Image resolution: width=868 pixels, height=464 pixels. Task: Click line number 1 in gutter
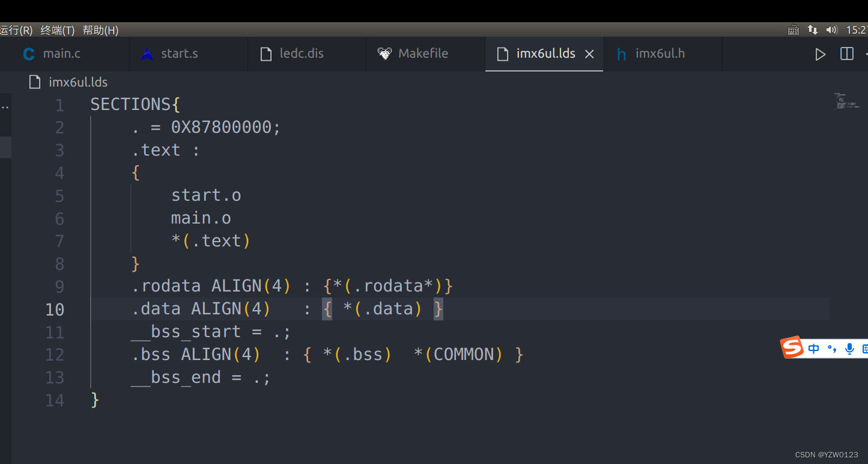[x=59, y=106]
